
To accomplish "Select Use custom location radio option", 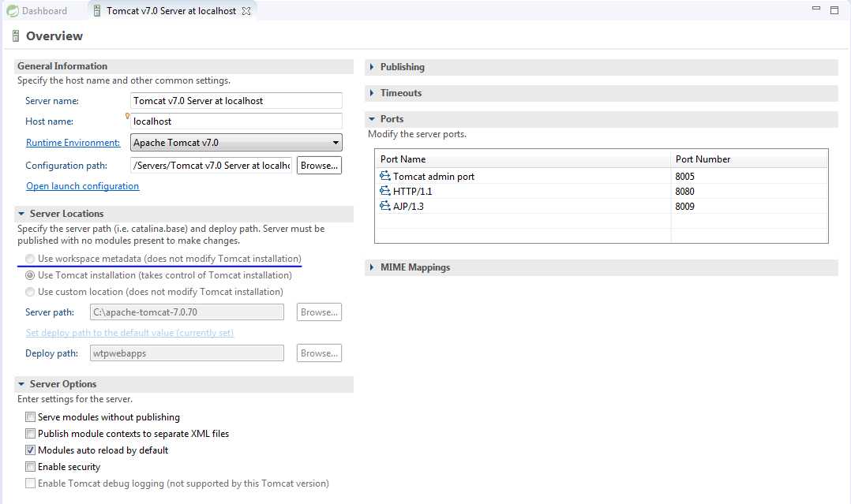I will coord(30,292).
